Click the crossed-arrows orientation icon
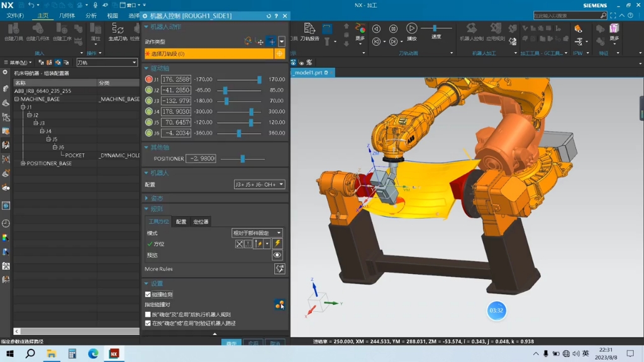Viewport: 644px width, 362px height. tap(239, 244)
